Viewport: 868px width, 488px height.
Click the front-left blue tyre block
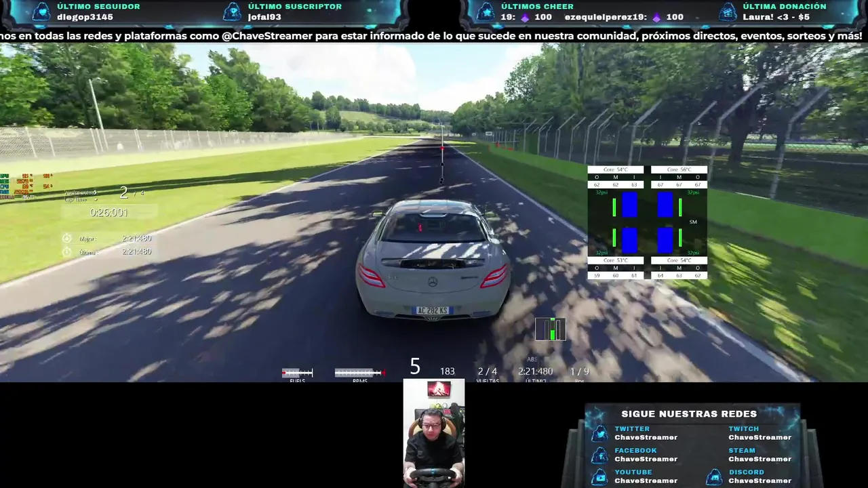pos(630,204)
